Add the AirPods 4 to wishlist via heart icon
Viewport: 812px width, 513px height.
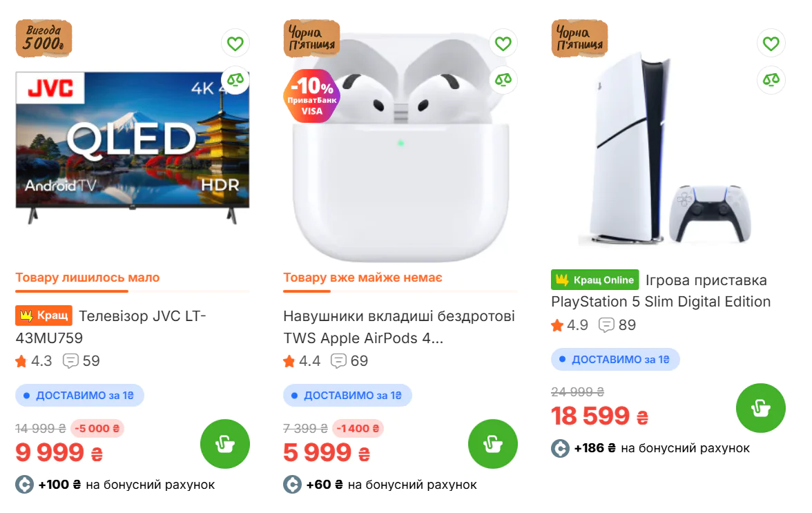503,43
